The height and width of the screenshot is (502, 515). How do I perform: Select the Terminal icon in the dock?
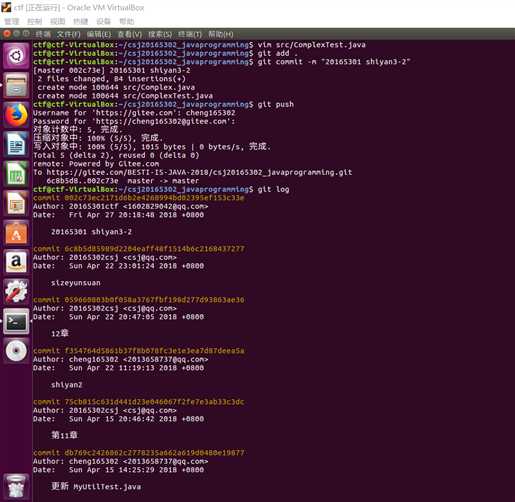tap(16, 321)
